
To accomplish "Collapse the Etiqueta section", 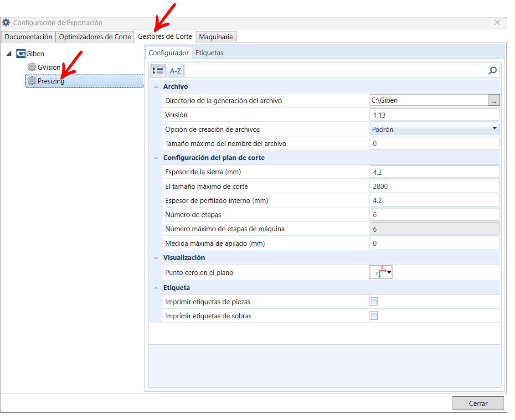I will [156, 288].
